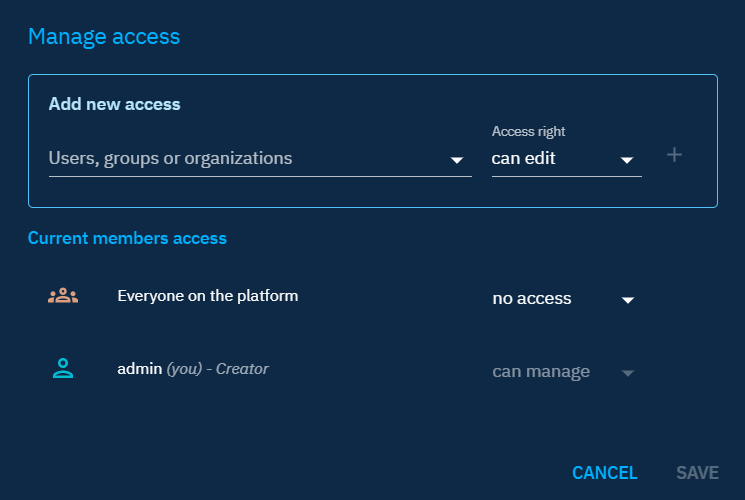Select the "Everyone on the platform" member label
745x500 pixels.
(208, 295)
